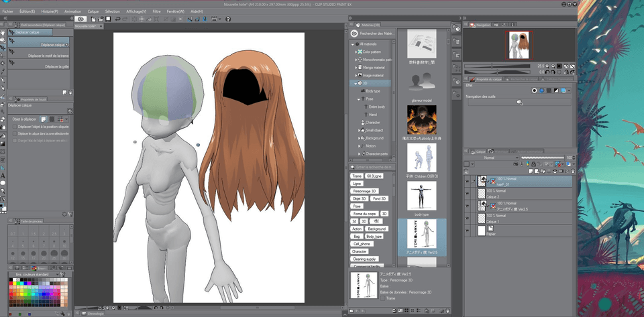Toggle 'Déplacer le calque dans la zone sélectionnée' checkbox
This screenshot has width=644, height=317.
click(15, 133)
